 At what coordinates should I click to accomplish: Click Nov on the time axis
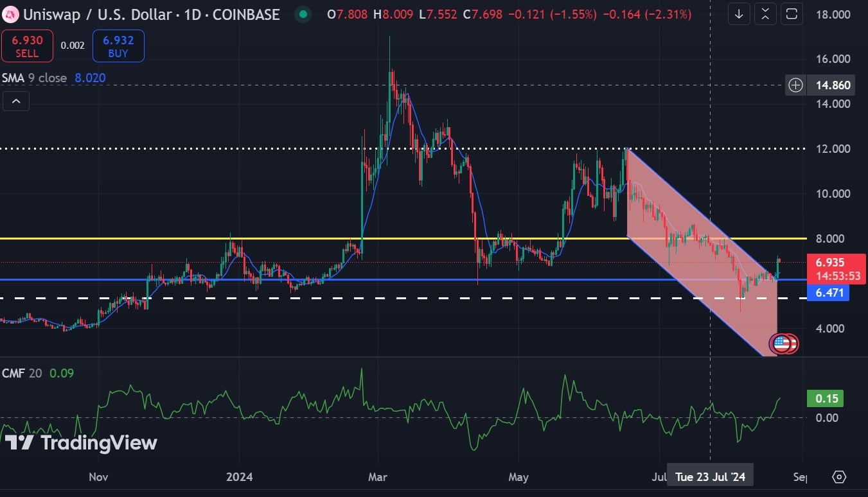pos(98,477)
